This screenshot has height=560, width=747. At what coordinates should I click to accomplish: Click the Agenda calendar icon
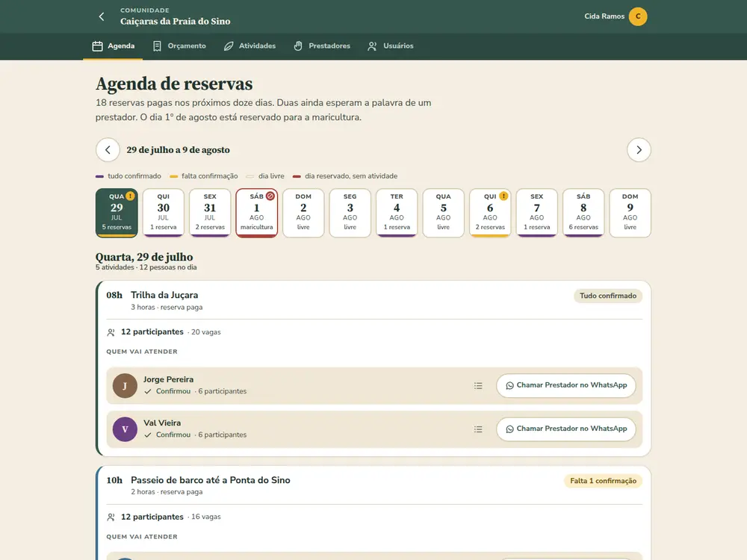click(x=97, y=46)
